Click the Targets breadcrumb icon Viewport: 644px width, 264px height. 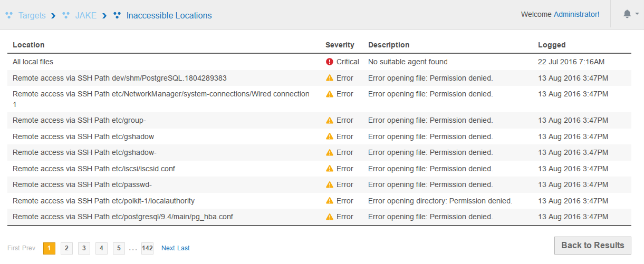tap(9, 15)
